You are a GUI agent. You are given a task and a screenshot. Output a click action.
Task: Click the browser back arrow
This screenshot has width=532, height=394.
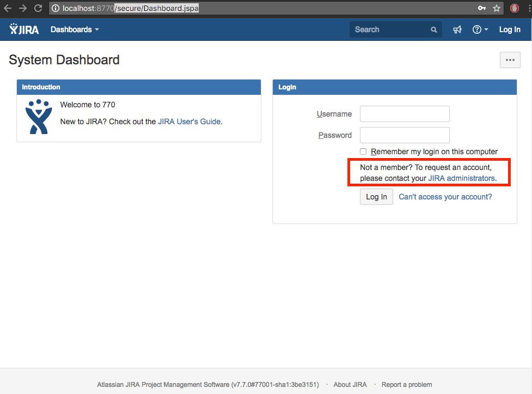(8, 8)
